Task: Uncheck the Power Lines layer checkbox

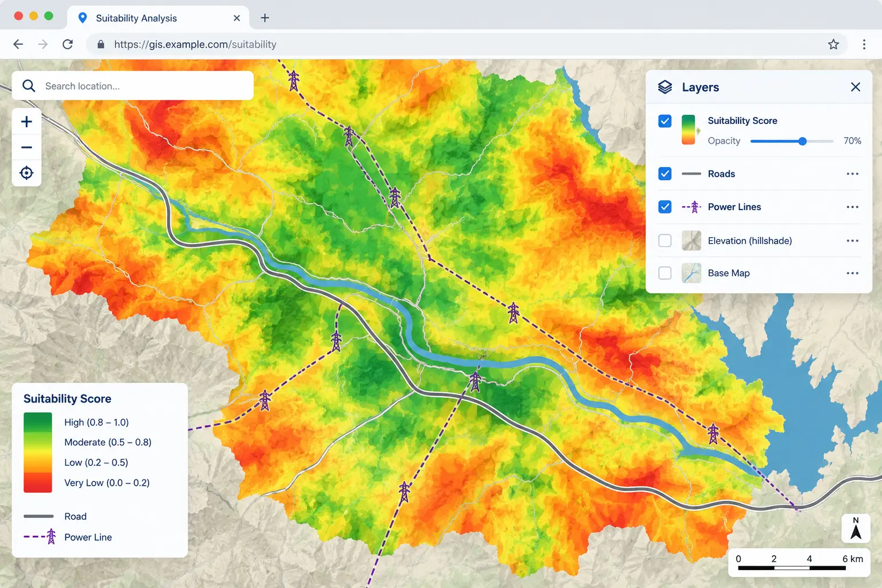Action: pyautogui.click(x=665, y=207)
